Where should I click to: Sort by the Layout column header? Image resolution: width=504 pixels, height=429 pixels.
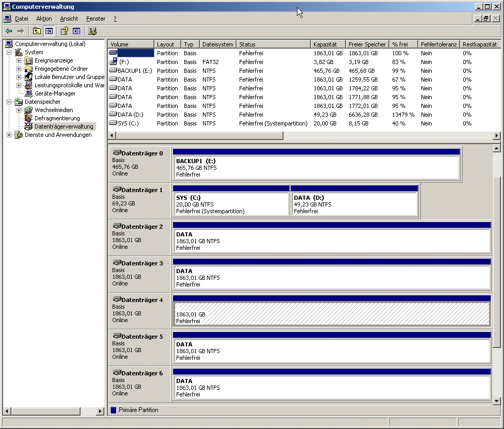pyautogui.click(x=167, y=44)
